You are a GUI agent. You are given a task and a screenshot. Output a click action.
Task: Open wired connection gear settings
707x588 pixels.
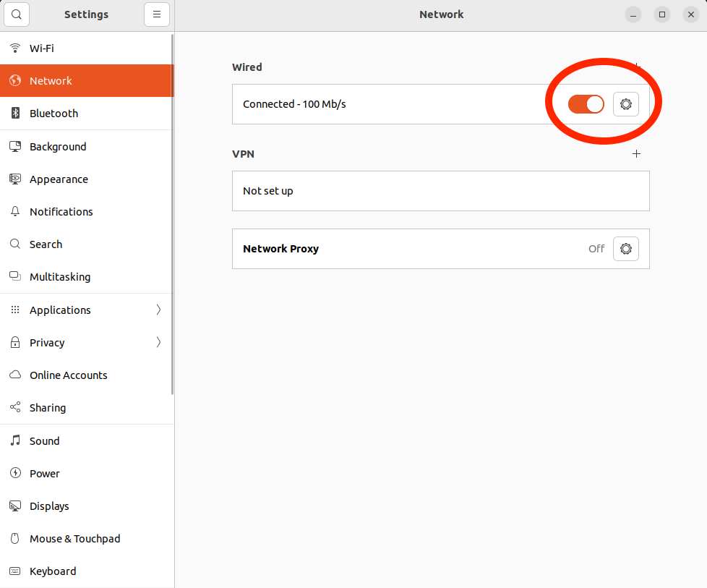pyautogui.click(x=626, y=104)
